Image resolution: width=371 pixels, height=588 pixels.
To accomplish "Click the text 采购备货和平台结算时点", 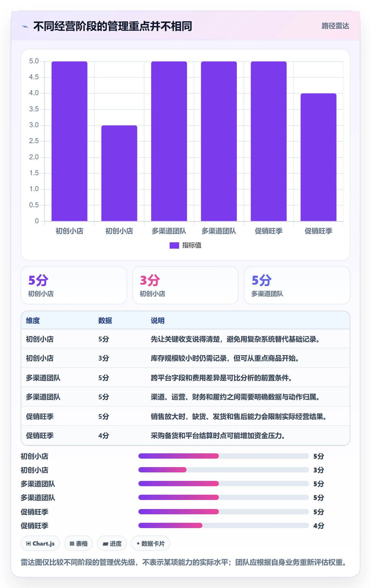I will coord(189,436).
